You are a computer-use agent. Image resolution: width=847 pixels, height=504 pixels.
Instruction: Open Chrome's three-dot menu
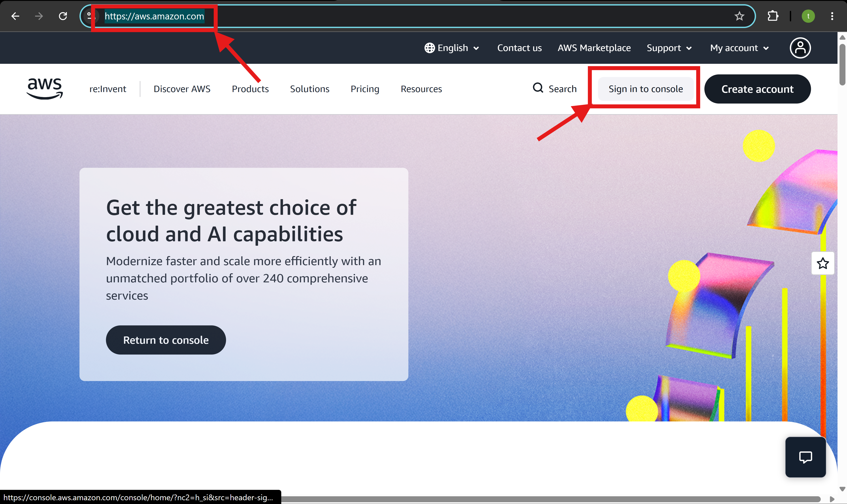[832, 16]
